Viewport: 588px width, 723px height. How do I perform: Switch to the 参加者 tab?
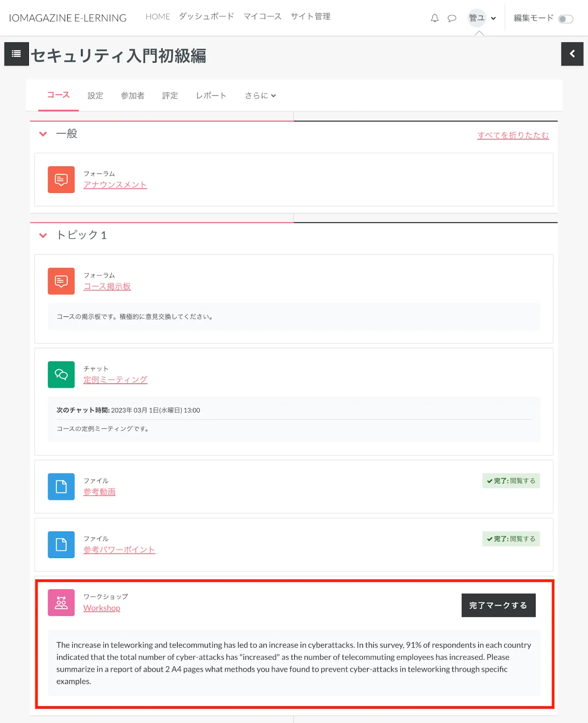pos(132,95)
